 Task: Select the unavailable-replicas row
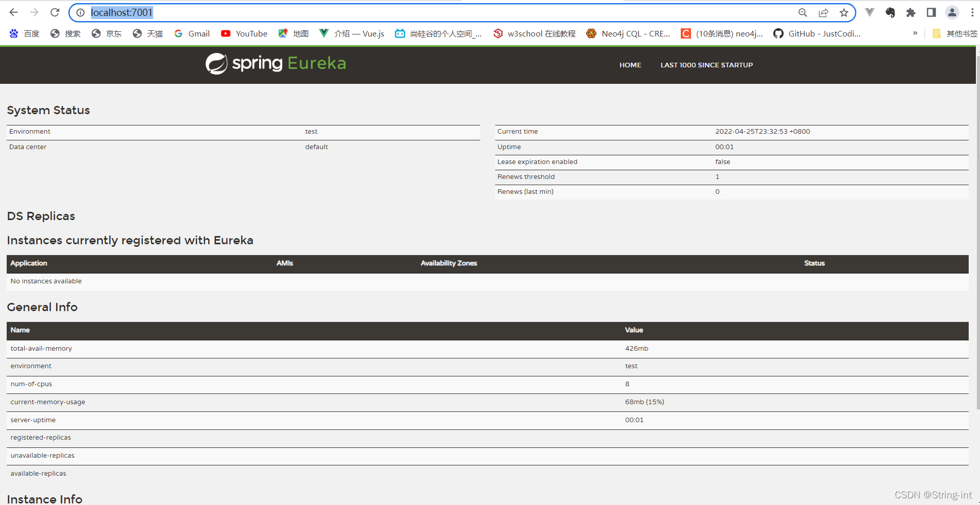click(487, 456)
